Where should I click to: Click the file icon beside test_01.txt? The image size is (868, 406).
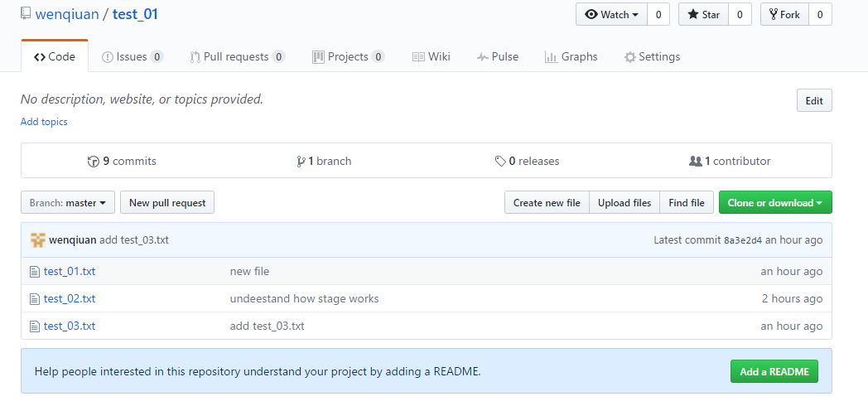[35, 271]
